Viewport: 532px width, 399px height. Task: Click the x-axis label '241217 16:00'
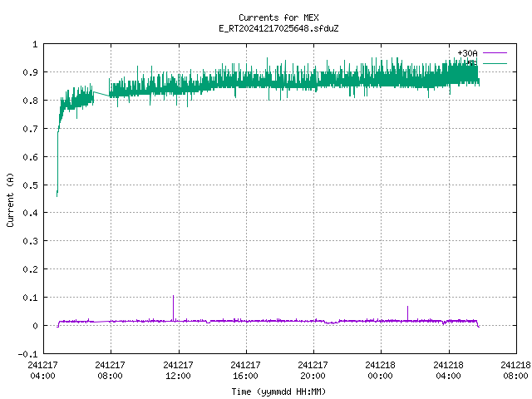(245, 370)
